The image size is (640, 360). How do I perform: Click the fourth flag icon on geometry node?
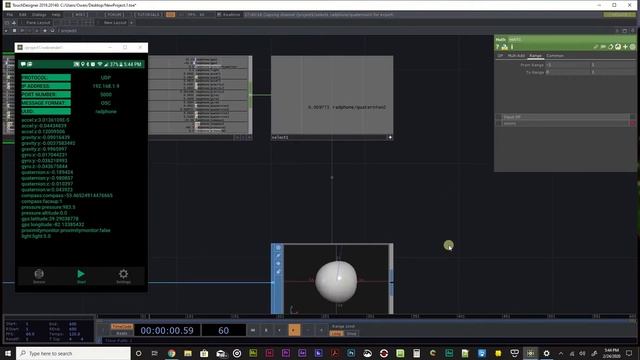coord(278,271)
